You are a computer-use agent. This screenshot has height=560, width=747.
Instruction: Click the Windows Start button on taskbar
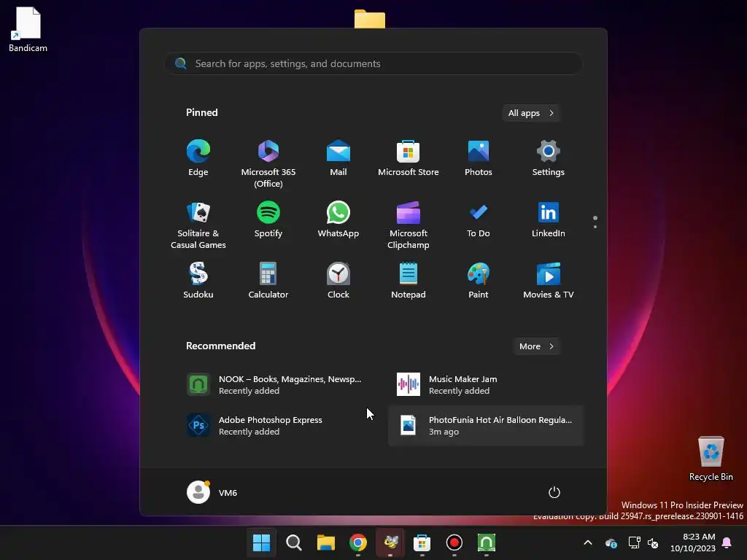point(262,542)
